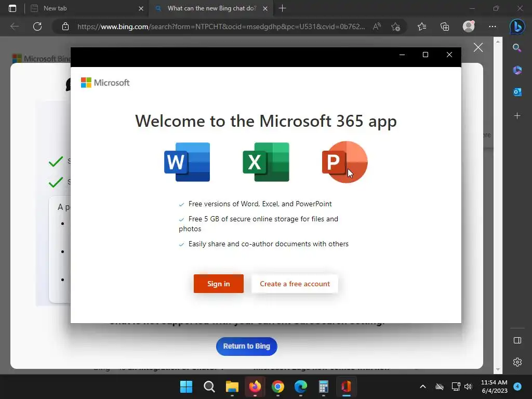Image resolution: width=532 pixels, height=399 pixels.
Task: Open the PowerPoint app icon
Action: pos(345,162)
